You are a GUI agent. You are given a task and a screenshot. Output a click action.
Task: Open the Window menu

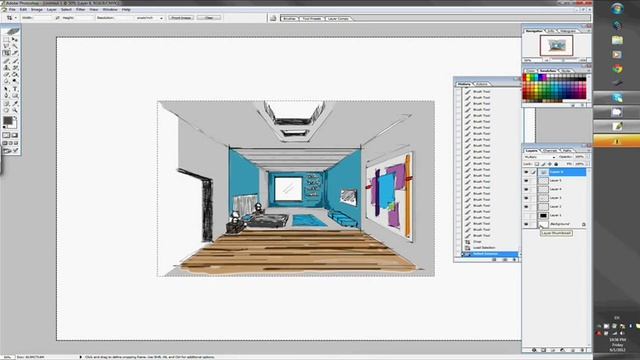coord(109,9)
